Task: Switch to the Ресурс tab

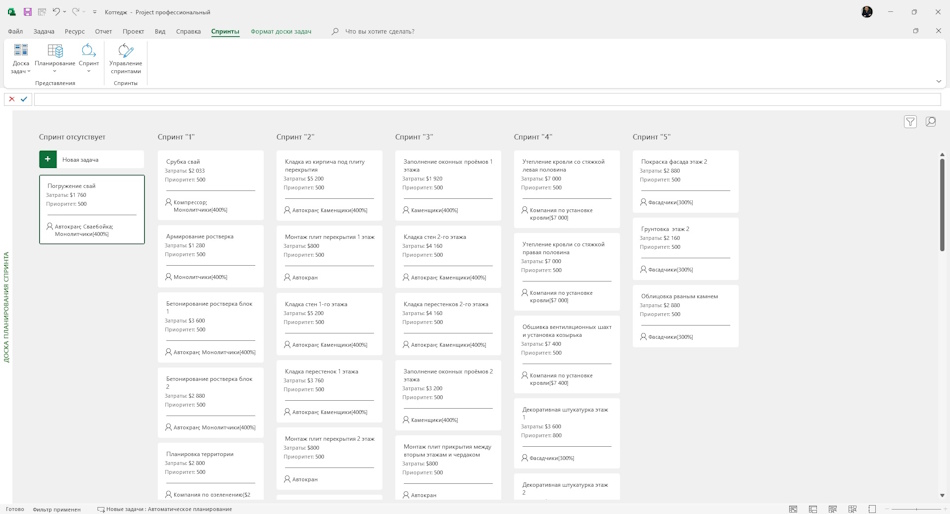Action: coord(75,32)
